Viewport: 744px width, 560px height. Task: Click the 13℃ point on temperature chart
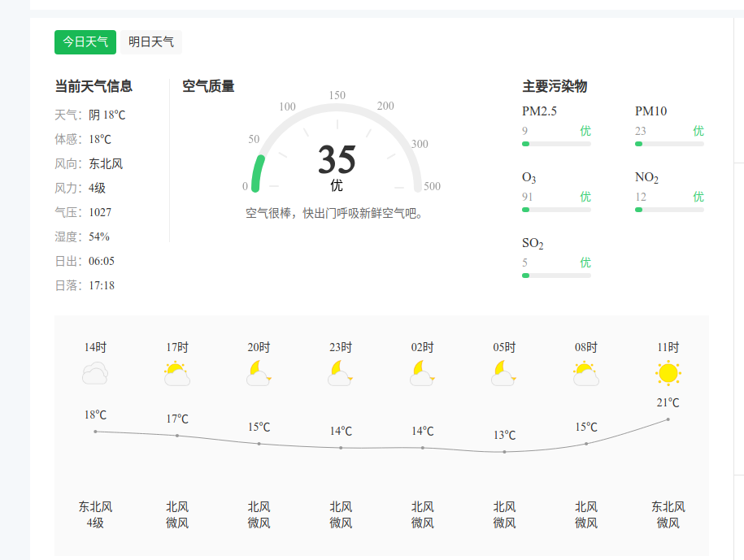point(504,452)
